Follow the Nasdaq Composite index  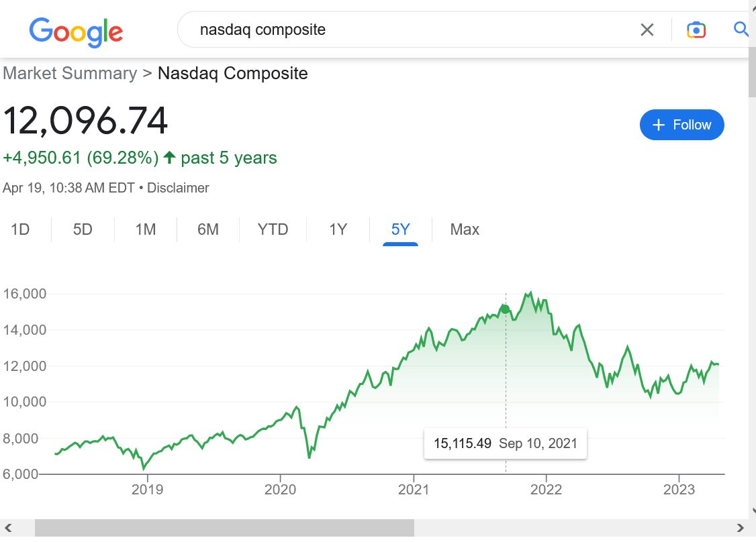pyautogui.click(x=681, y=125)
